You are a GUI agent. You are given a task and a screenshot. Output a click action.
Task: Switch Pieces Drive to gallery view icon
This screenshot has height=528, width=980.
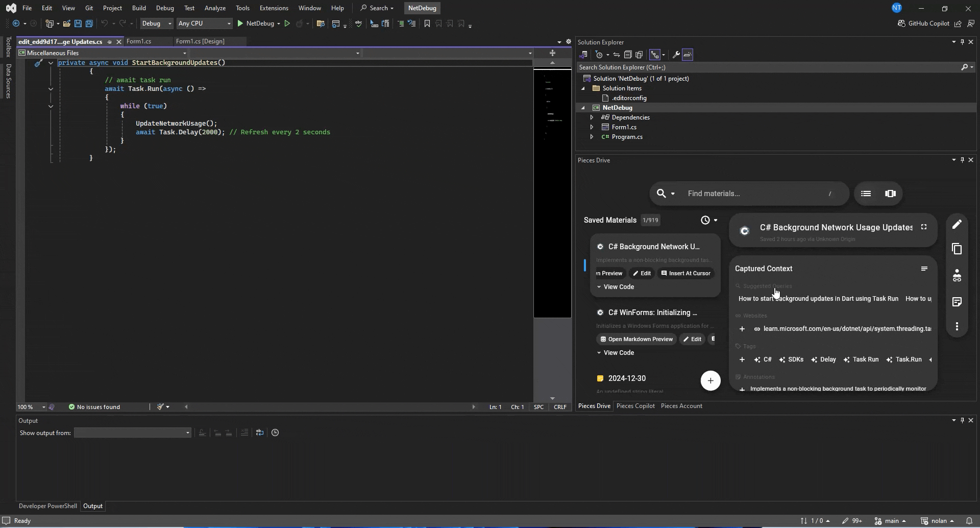coord(890,194)
